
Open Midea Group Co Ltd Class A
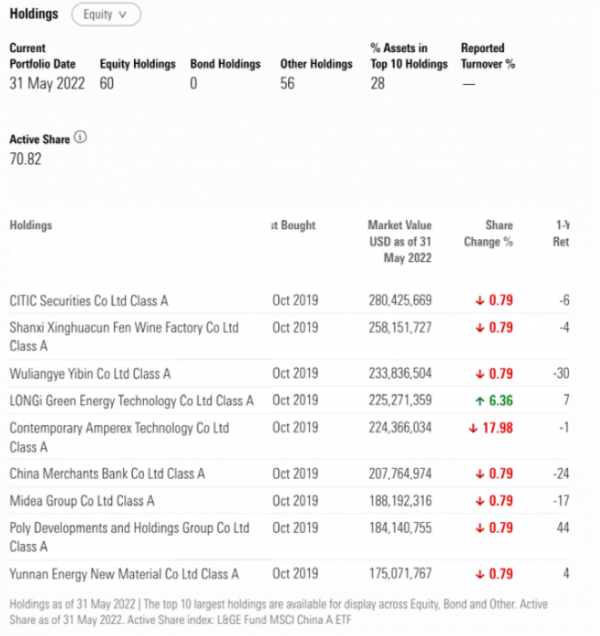click(x=82, y=501)
